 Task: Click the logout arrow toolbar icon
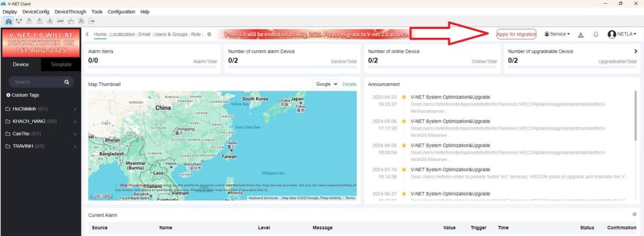[92, 21]
